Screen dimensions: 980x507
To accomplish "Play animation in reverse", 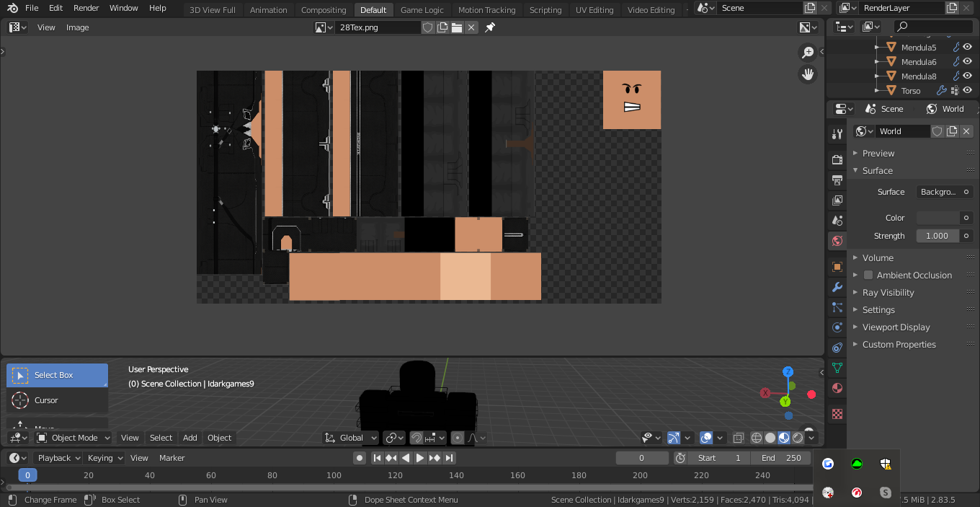I will tap(406, 458).
